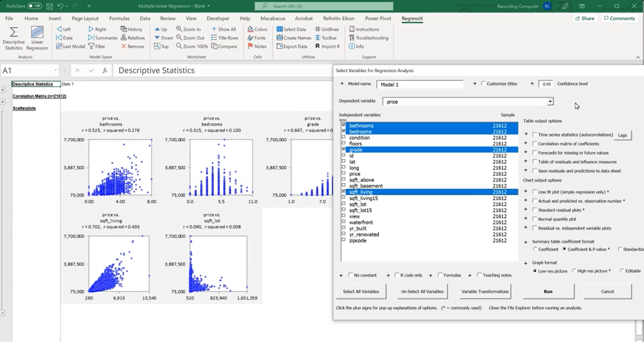Click the Import R icon
Viewport: 644px width, 342px height.
click(x=327, y=46)
